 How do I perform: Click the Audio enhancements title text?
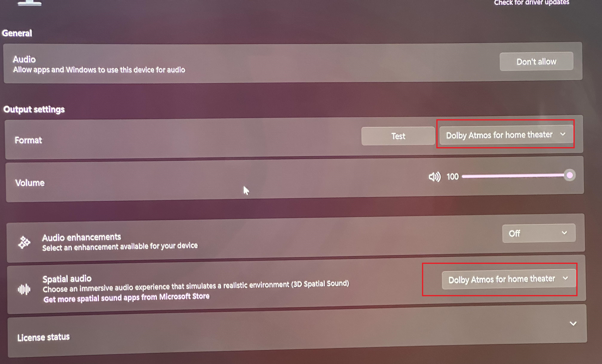click(x=82, y=237)
